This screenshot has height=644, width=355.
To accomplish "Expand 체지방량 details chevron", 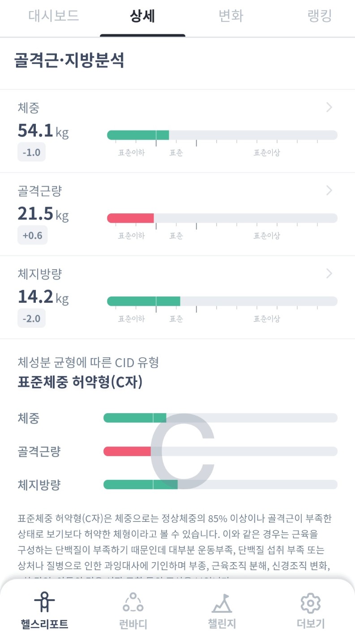I will tap(329, 274).
